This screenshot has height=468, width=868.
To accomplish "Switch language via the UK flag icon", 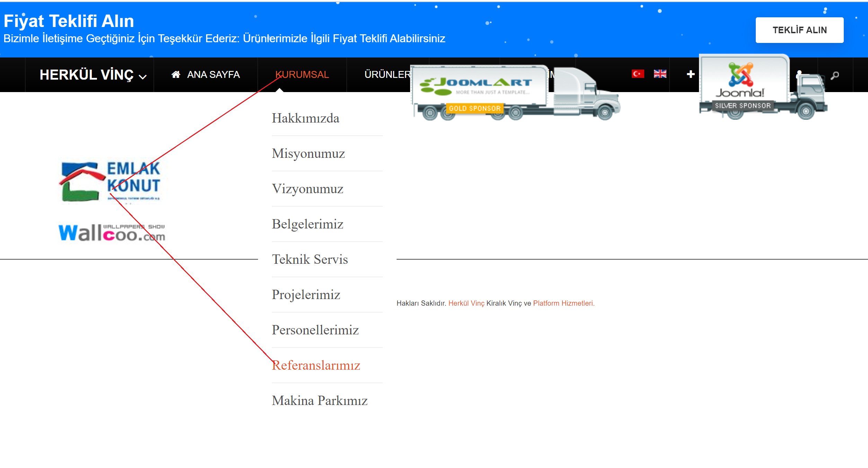I will pos(660,74).
